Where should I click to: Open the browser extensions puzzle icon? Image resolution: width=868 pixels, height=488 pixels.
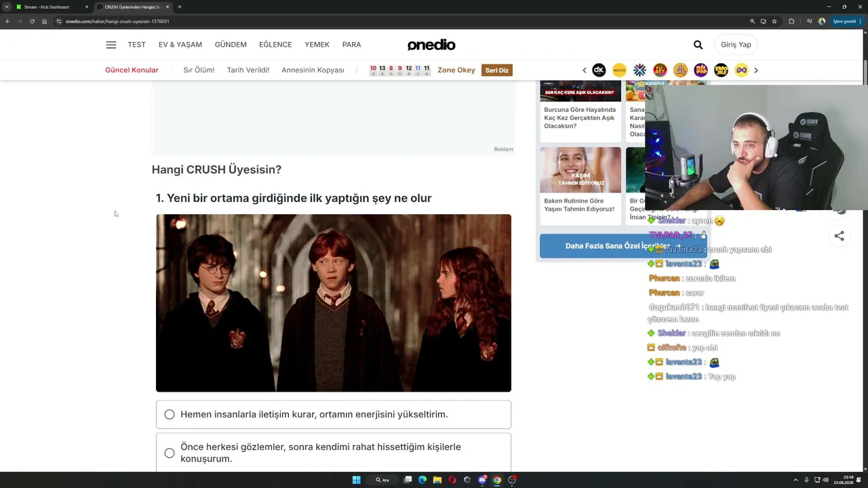[791, 21]
